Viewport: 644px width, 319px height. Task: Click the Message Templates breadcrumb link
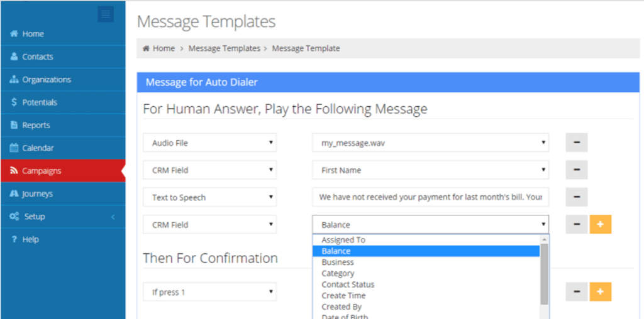point(225,48)
